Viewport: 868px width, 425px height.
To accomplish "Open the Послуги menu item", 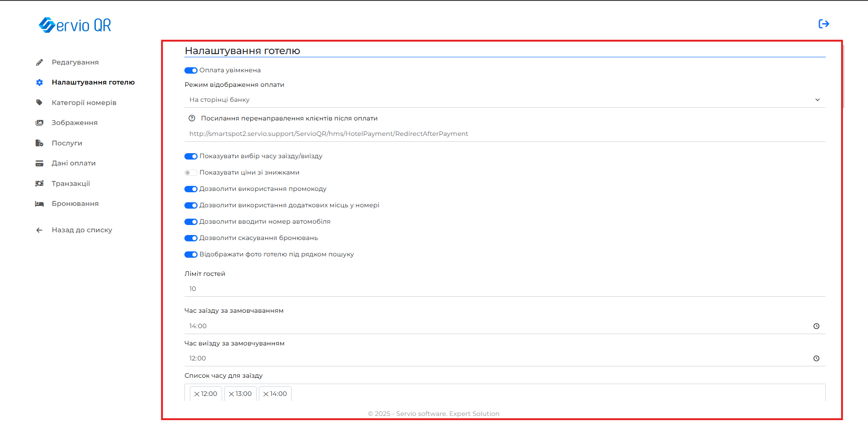I will point(67,143).
